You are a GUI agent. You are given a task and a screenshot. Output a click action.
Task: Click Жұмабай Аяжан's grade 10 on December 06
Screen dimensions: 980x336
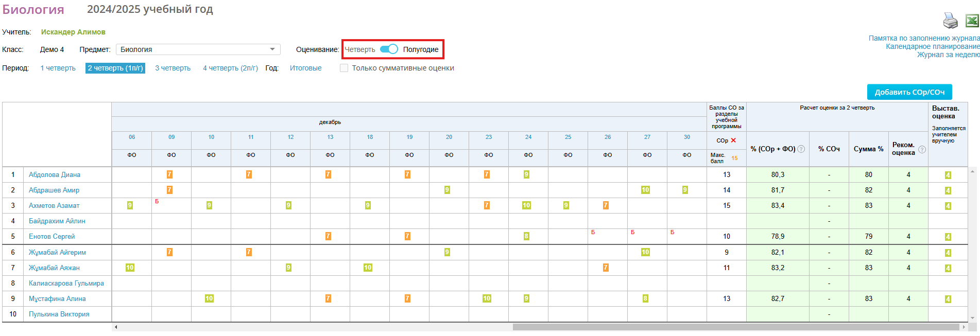[130, 268]
